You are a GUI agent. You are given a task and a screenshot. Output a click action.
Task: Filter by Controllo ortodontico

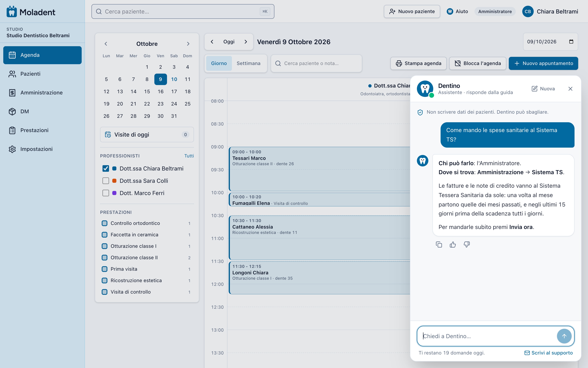click(146, 223)
